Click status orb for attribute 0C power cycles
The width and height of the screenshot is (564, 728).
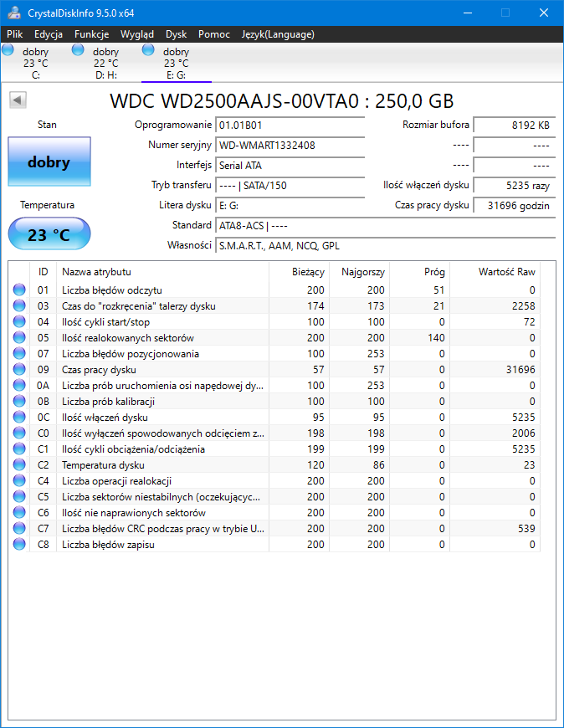19,417
